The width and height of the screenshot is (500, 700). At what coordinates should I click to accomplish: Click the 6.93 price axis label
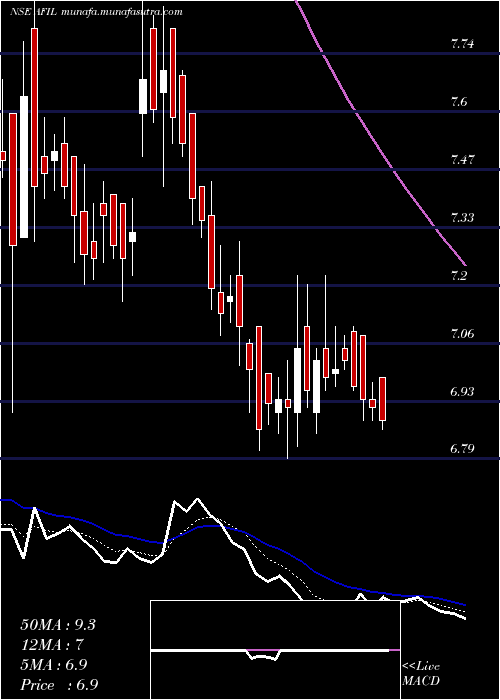[462, 392]
